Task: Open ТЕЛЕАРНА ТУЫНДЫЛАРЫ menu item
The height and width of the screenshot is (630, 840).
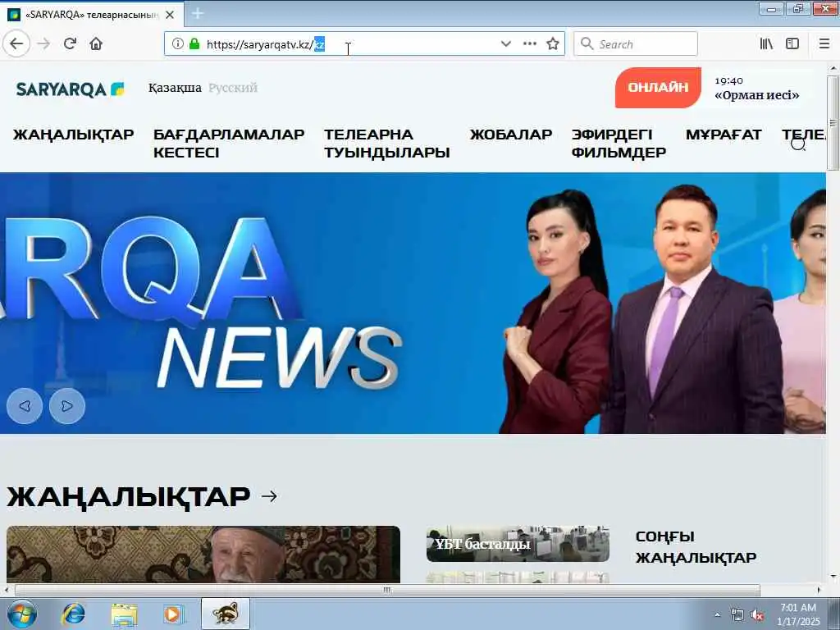Action: (387, 144)
